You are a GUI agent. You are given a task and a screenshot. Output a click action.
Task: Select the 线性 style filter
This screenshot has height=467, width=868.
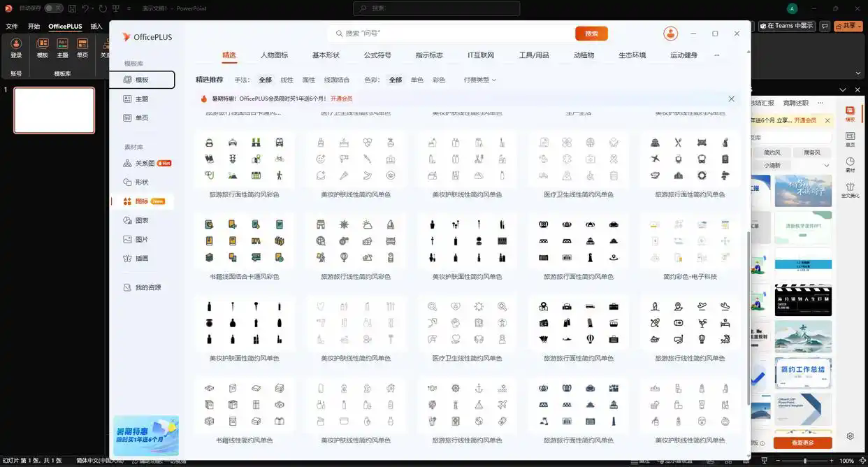click(x=287, y=80)
